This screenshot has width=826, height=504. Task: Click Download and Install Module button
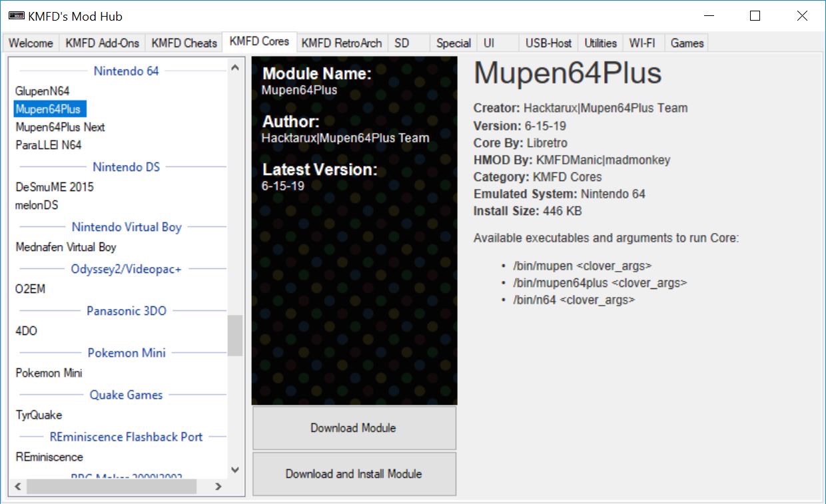[354, 474]
